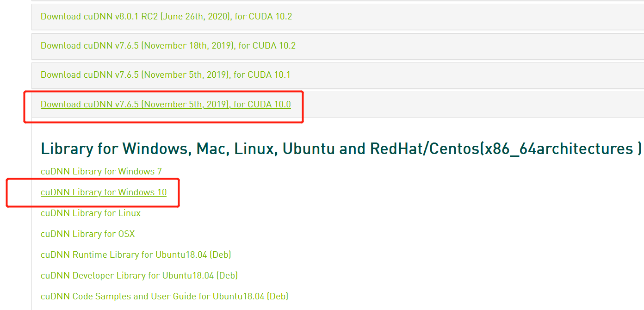Click cuDNN v7.6.5 for CUDA 10.1 link
The image size is (644, 310).
(x=165, y=75)
